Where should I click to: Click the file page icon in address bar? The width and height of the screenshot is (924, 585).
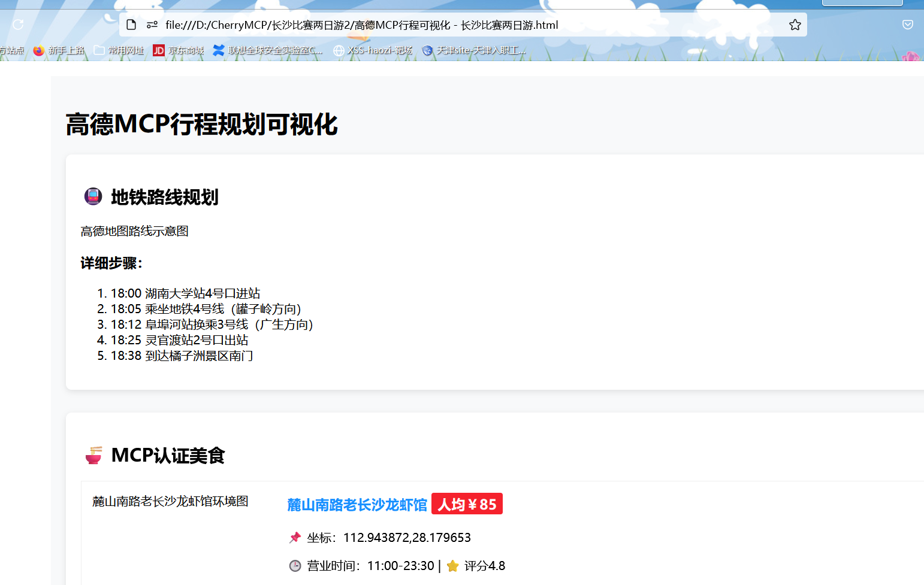pos(132,25)
